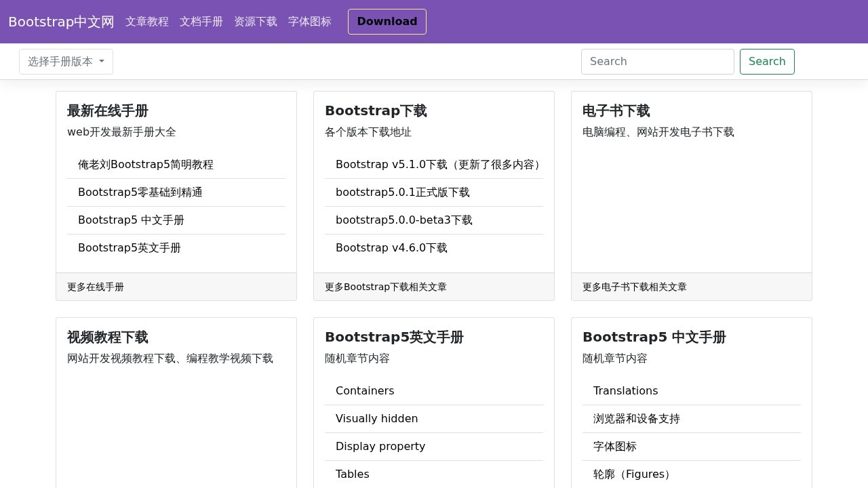
Task: Open the 文章教程 menu item
Action: pyautogui.click(x=147, y=22)
